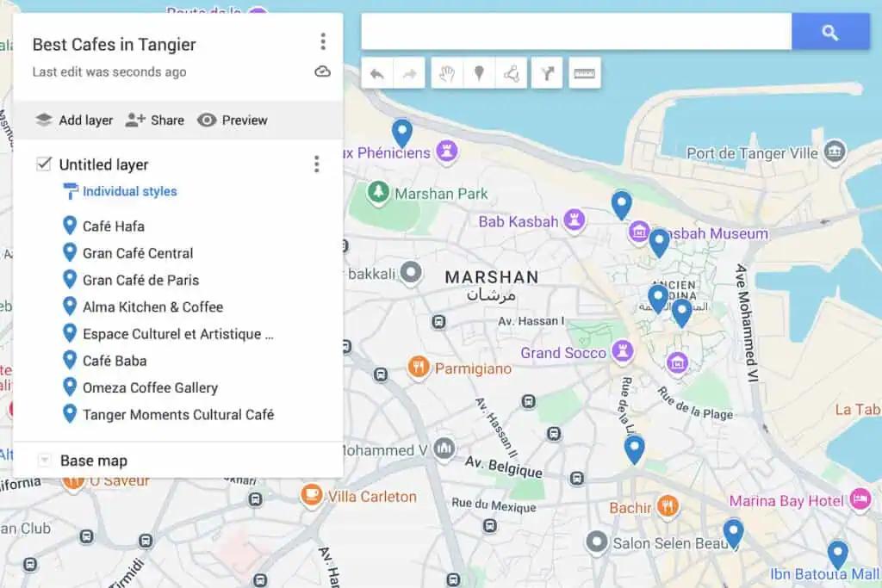Select Omeza Coffee Gallery list item

click(x=150, y=388)
